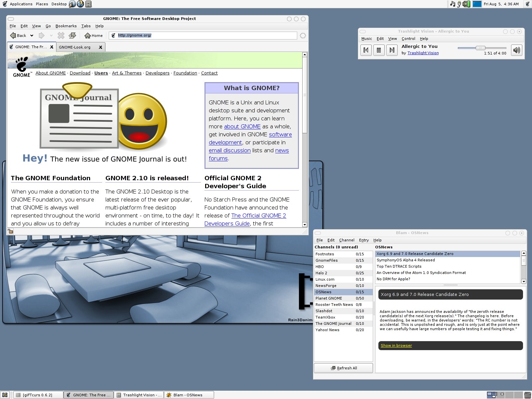Open the browser Tabs menu
Viewport: 532px width, 399px height.
tap(86, 26)
